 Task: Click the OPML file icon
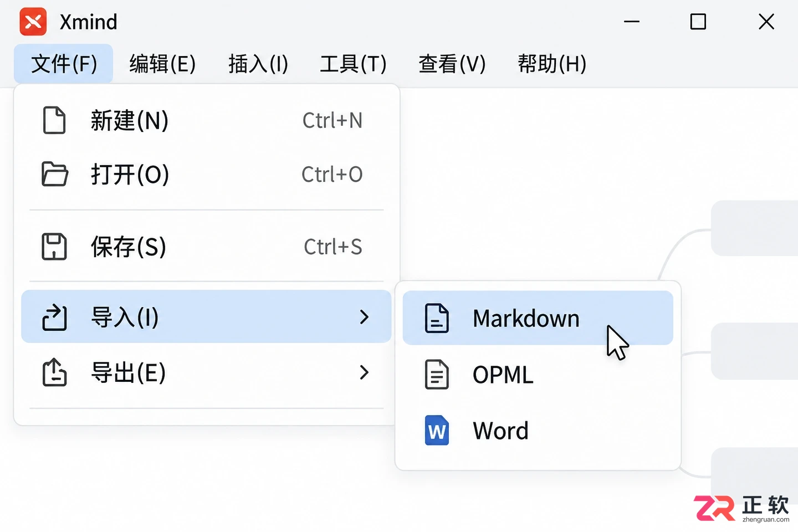click(437, 375)
